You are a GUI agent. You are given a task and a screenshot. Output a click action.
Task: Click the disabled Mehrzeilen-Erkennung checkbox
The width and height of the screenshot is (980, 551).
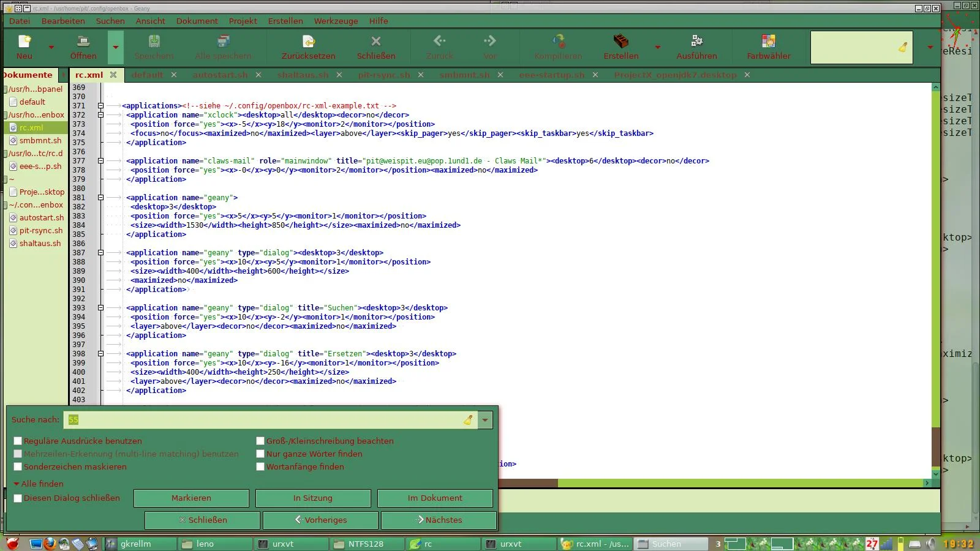coord(18,454)
